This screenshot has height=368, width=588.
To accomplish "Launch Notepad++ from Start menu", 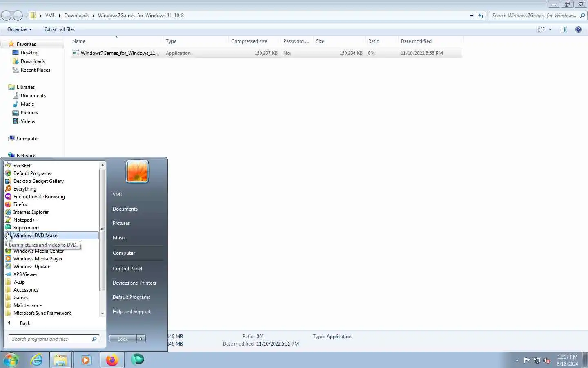I will [26, 220].
